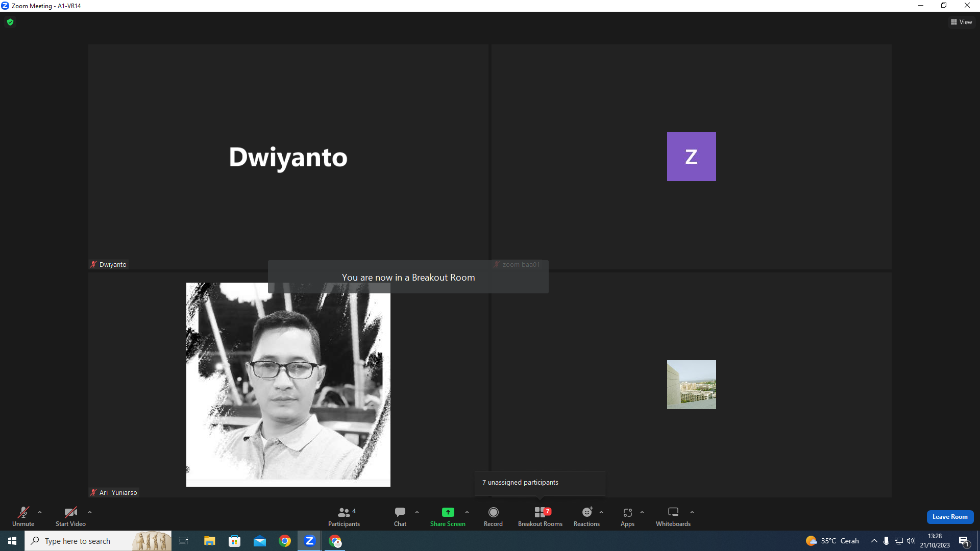980x551 pixels.
Task: Unmute the microphone
Action: tap(23, 516)
